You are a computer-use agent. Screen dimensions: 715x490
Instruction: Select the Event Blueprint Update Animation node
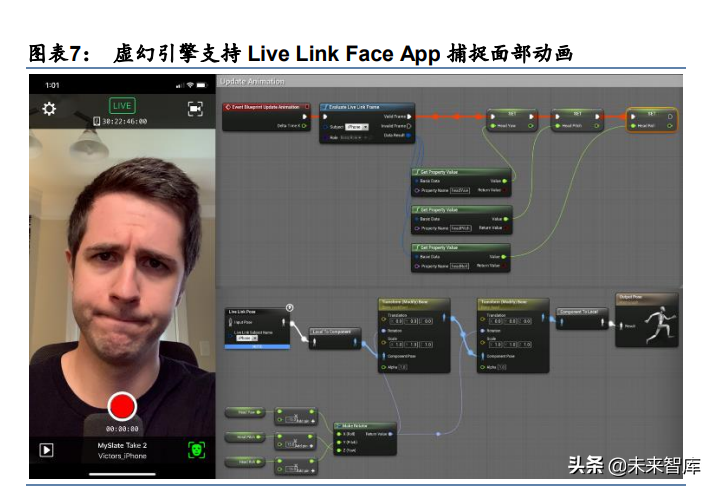tap(267, 117)
